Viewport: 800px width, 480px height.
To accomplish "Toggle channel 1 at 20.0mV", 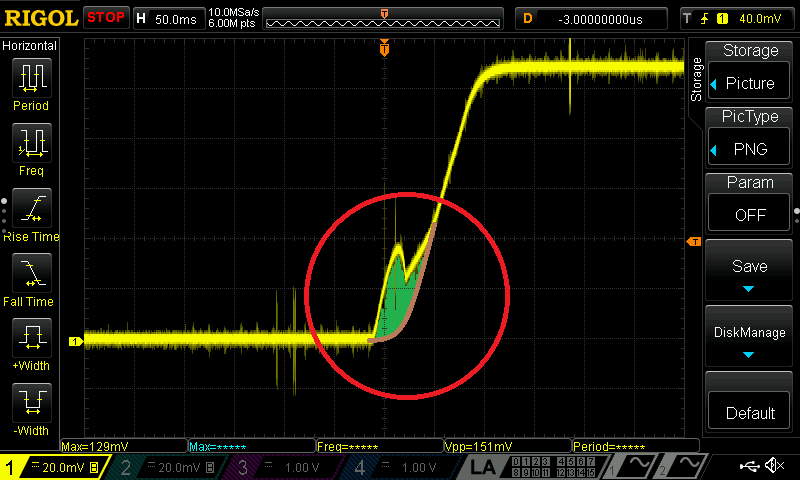I will click(53, 467).
